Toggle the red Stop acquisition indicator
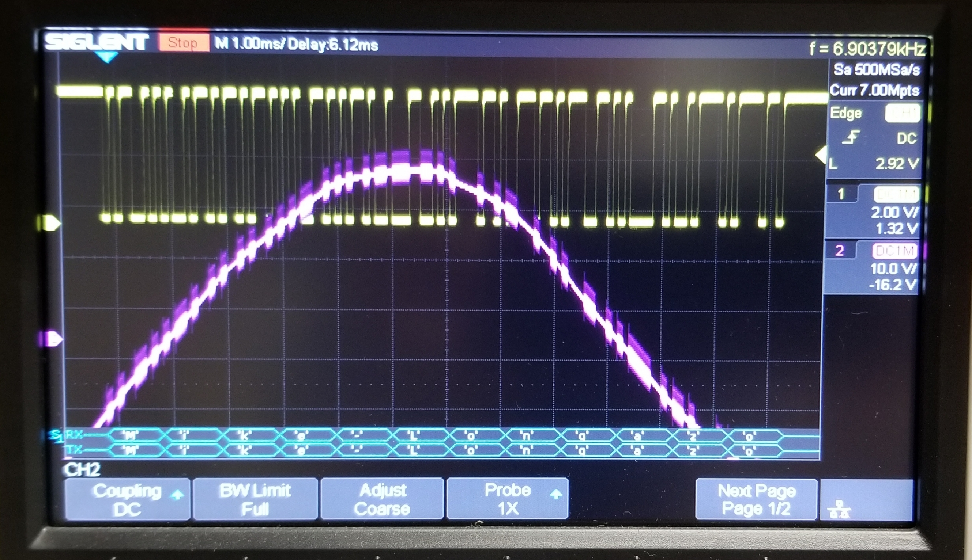 point(183,43)
